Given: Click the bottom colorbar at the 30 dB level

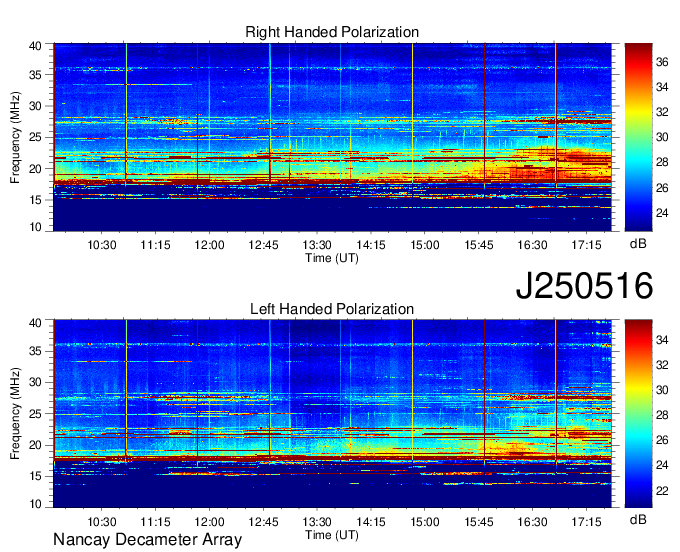Looking at the screenshot, I should coord(638,390).
